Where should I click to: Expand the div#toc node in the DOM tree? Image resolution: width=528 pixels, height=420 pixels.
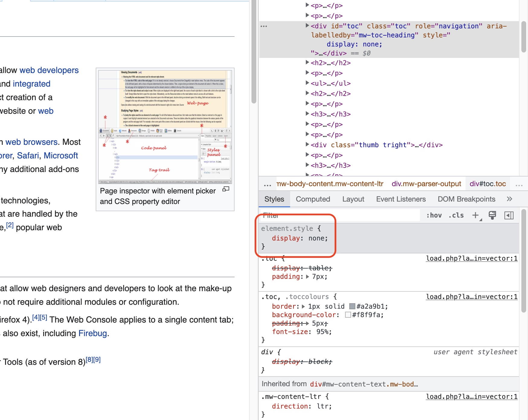[307, 26]
